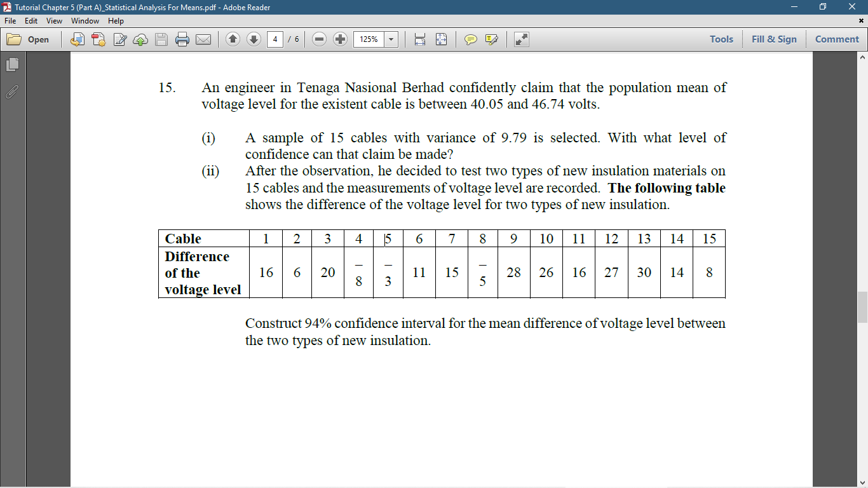Click the Open file button
This screenshot has width=868, height=488.
coord(28,39)
